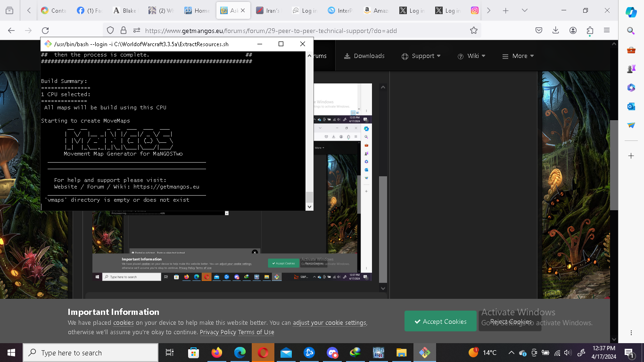Click the plus icon to customize sidebar
The width and height of the screenshot is (644, 362).
[631, 156]
